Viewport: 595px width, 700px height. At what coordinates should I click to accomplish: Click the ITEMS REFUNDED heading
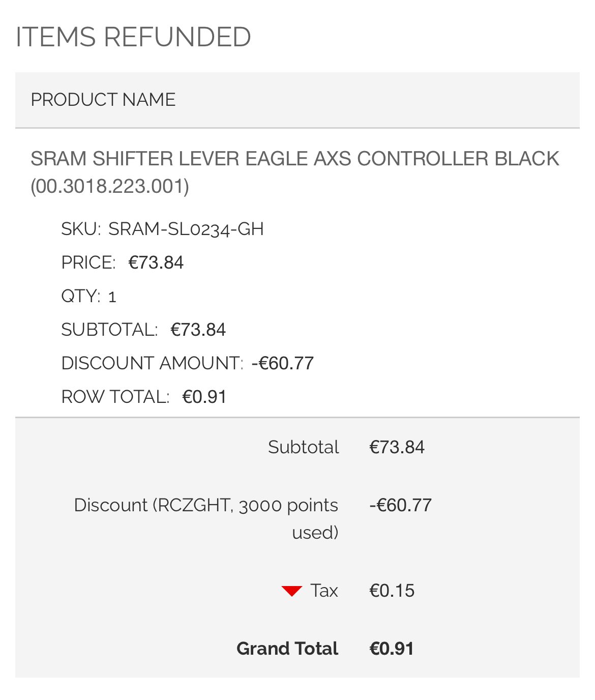coord(133,37)
